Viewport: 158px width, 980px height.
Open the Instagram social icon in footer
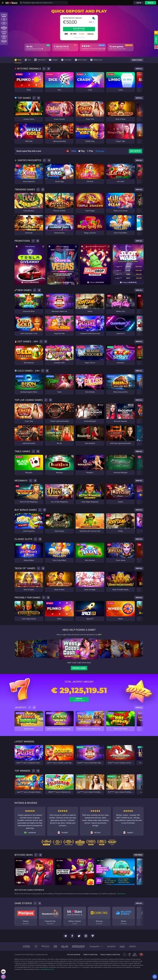pyautogui.click(x=86, y=936)
